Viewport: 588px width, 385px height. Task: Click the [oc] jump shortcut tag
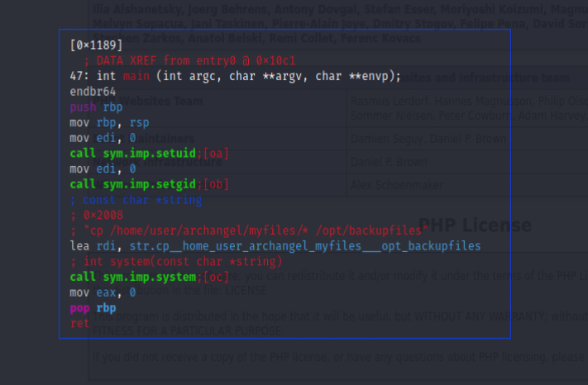click(x=215, y=277)
